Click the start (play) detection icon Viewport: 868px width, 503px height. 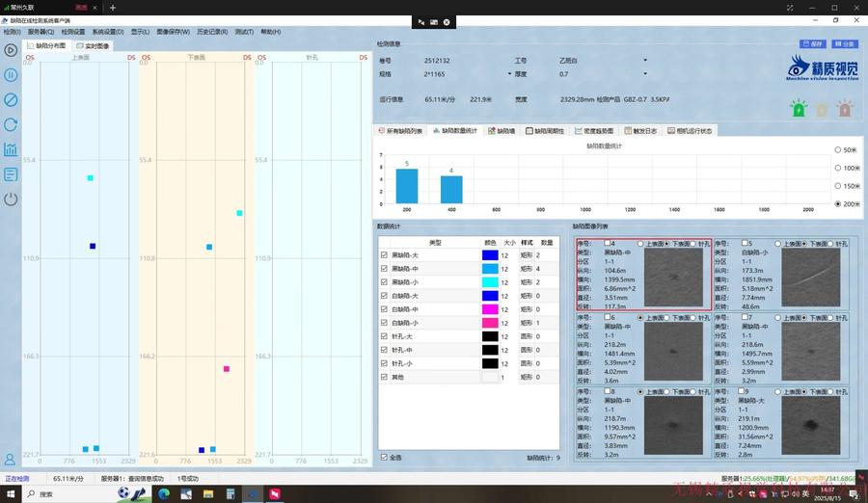point(11,50)
